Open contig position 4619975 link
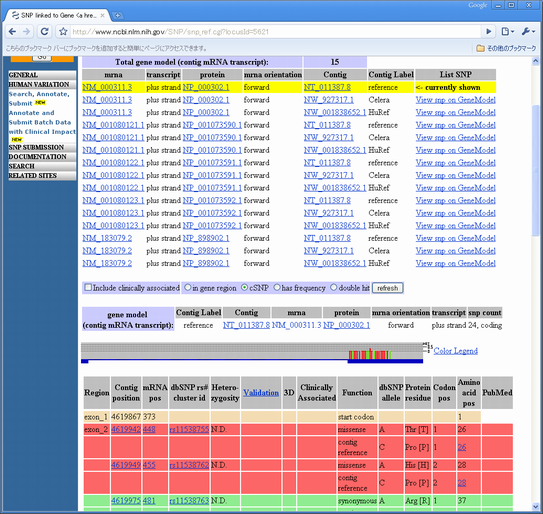The image size is (543, 514). (x=126, y=500)
